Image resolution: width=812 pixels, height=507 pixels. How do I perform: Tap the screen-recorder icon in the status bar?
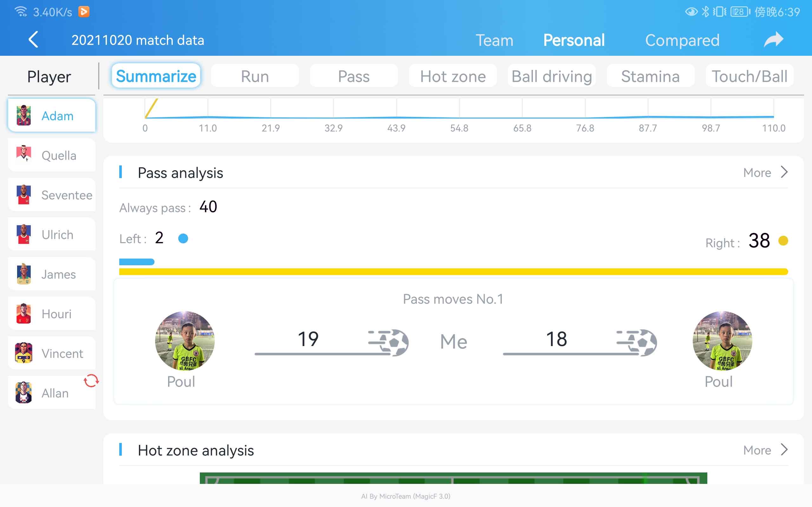84,12
